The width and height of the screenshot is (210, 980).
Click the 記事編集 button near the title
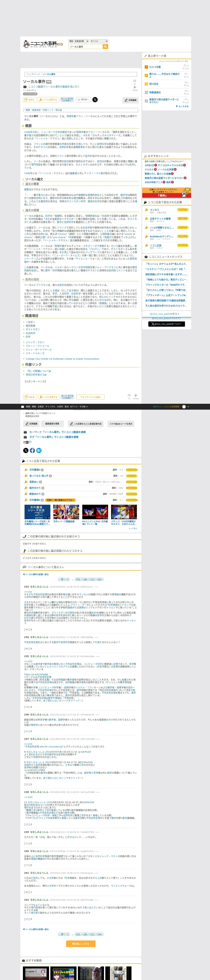pyautogui.click(x=131, y=100)
